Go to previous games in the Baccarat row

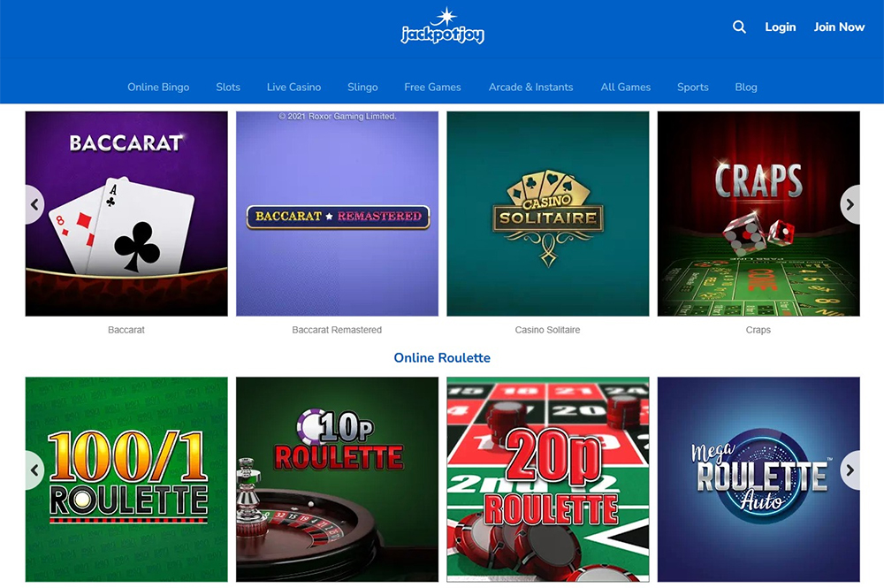click(x=34, y=204)
